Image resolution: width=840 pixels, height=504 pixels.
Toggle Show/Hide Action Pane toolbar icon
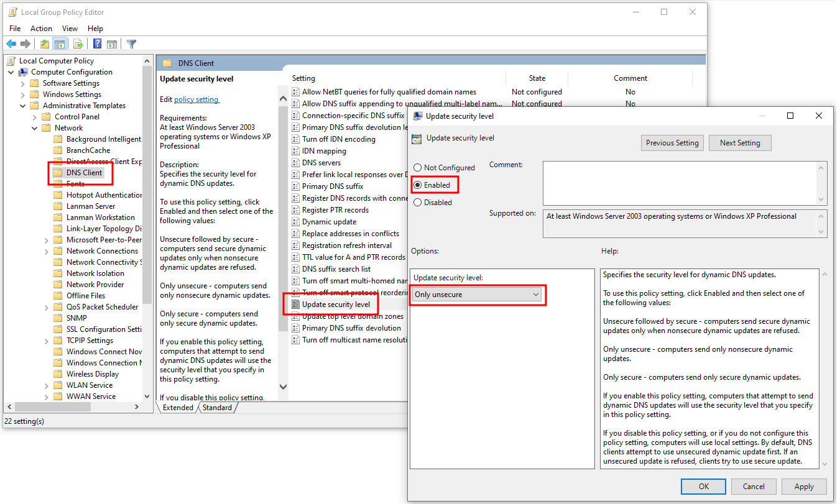click(112, 44)
